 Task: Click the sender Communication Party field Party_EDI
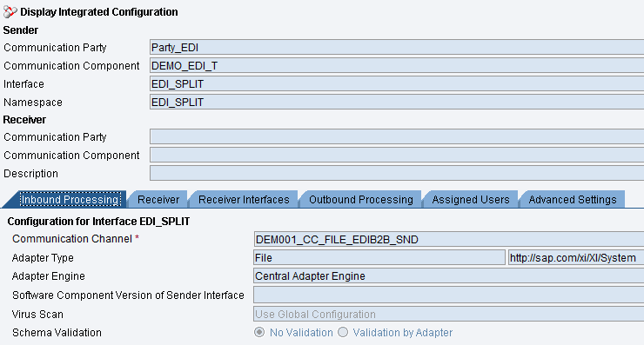(397, 48)
